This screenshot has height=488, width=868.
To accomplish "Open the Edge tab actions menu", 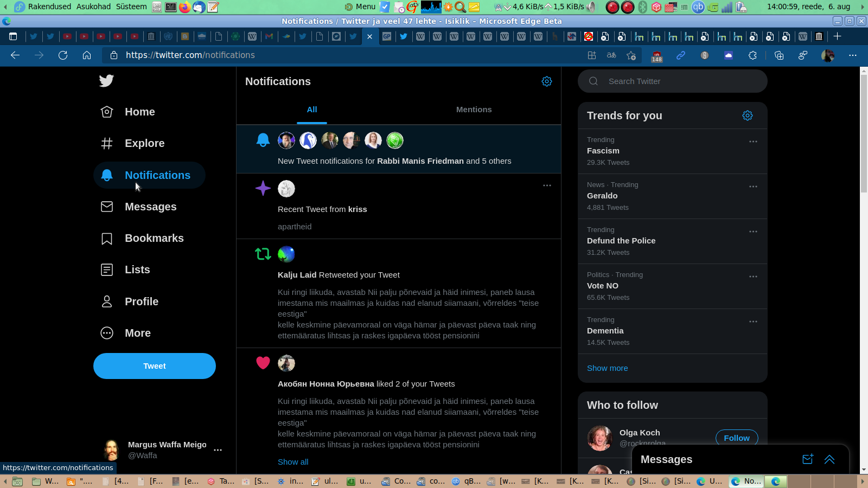I will point(13,36).
